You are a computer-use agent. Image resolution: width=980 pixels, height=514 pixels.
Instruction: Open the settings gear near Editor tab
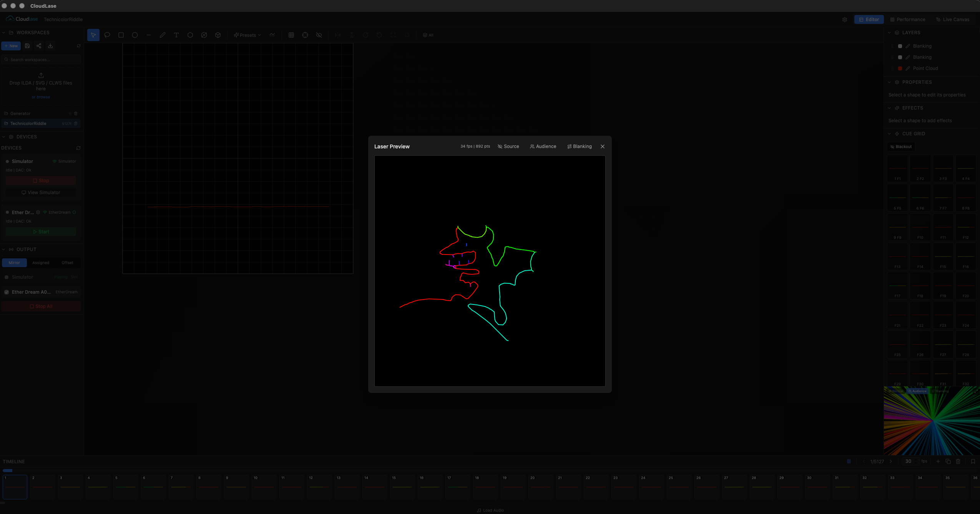pos(845,19)
